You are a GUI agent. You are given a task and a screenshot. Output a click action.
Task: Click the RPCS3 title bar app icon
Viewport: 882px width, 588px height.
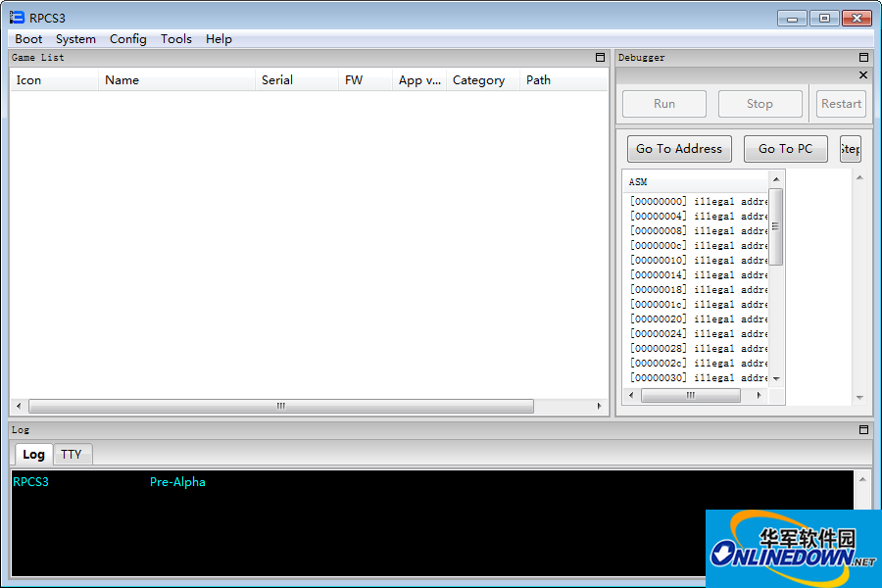(17, 18)
